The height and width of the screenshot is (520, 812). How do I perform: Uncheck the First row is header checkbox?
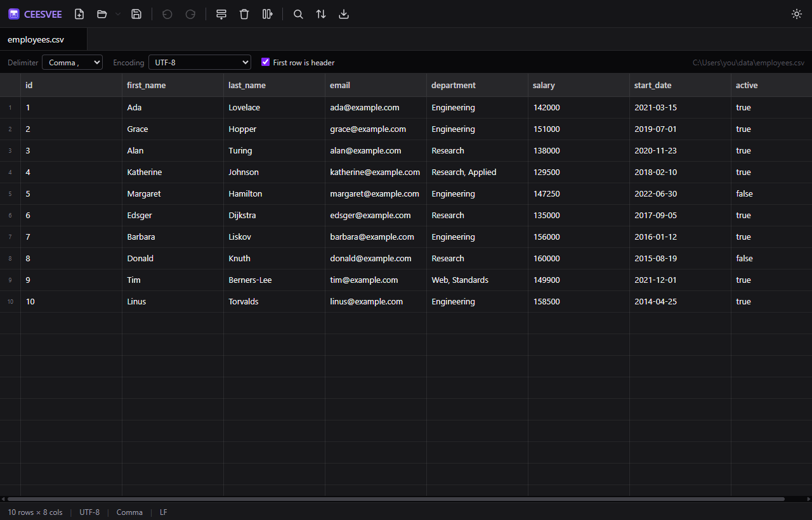266,62
